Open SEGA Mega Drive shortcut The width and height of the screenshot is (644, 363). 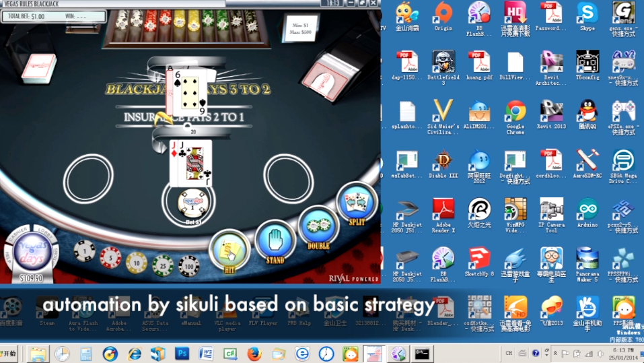tap(623, 166)
